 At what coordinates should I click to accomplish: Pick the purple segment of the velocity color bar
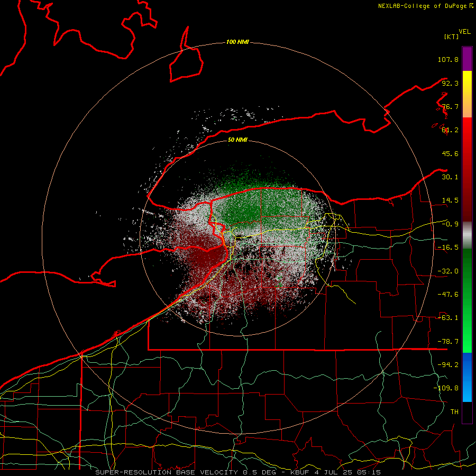[467, 59]
